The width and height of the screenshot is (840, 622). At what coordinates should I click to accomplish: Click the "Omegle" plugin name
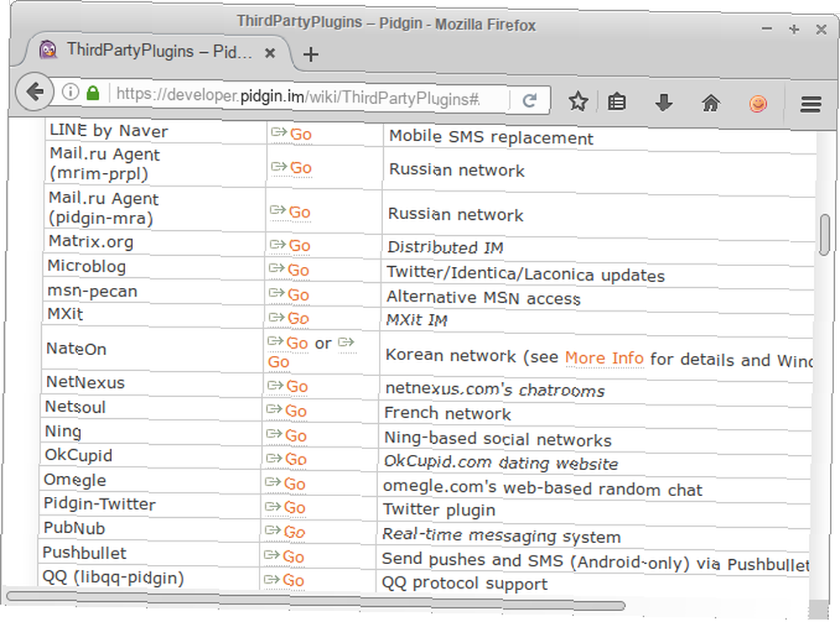(75, 480)
